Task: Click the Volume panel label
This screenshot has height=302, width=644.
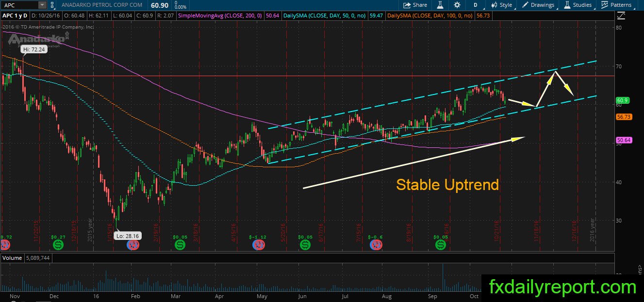Action: (x=12, y=258)
